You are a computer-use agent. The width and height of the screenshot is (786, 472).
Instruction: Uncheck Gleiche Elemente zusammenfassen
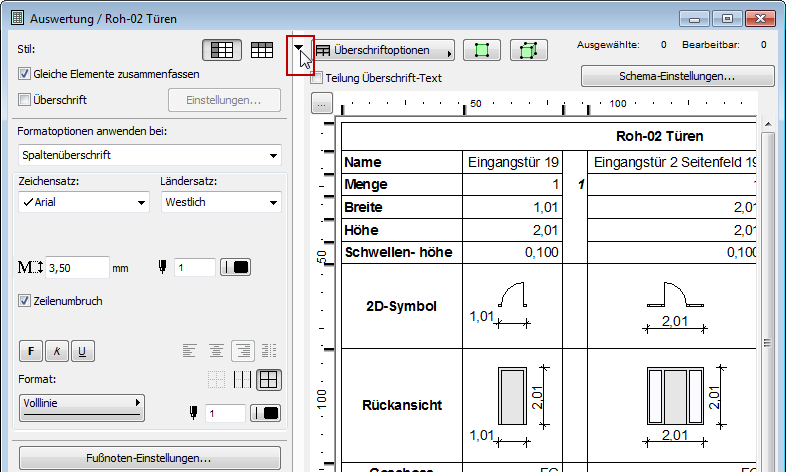[25, 74]
